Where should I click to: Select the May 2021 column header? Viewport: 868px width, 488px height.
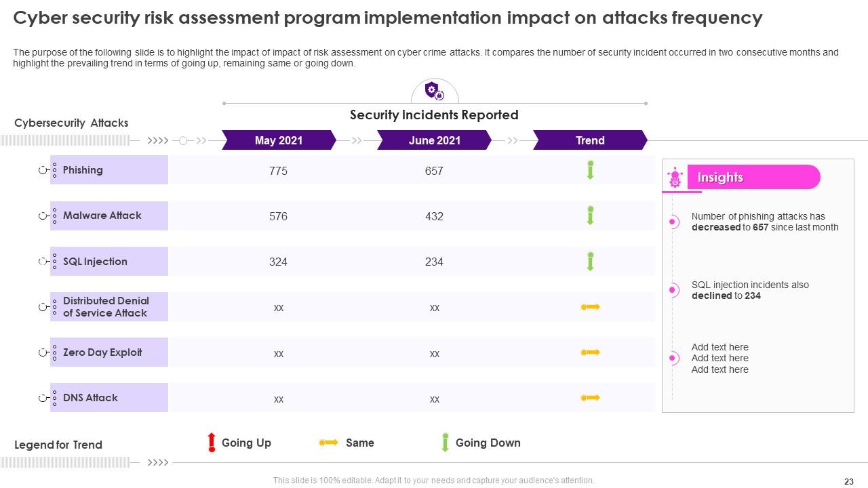pyautogui.click(x=279, y=140)
